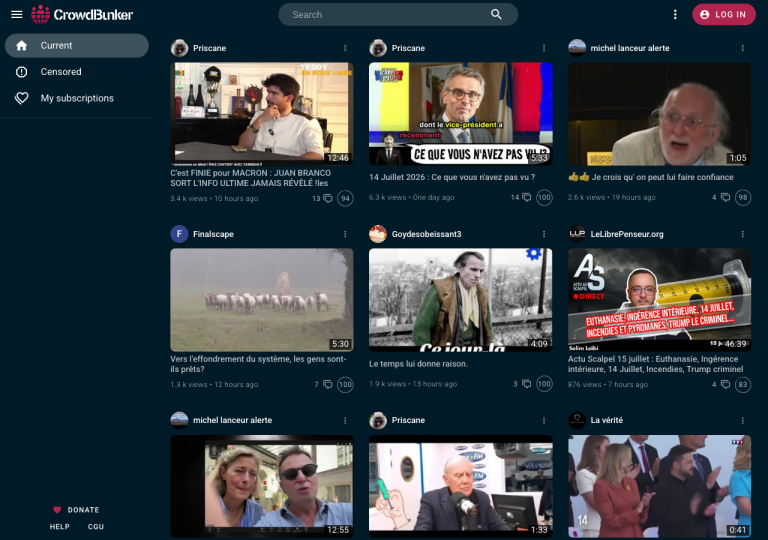768x540 pixels.
Task: Open the 14 Juillet 2026 video thumbnail
Action: pyautogui.click(x=460, y=113)
